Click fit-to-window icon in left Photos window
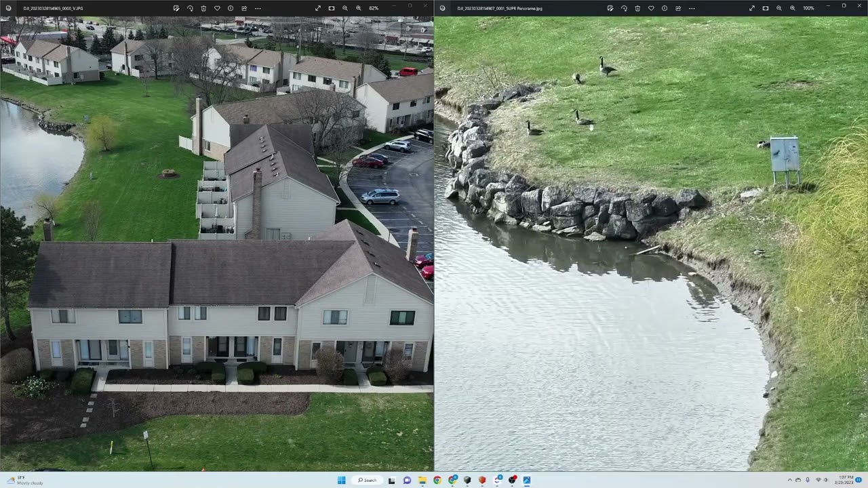Screen dimensions: 868x488 [x=332, y=8]
